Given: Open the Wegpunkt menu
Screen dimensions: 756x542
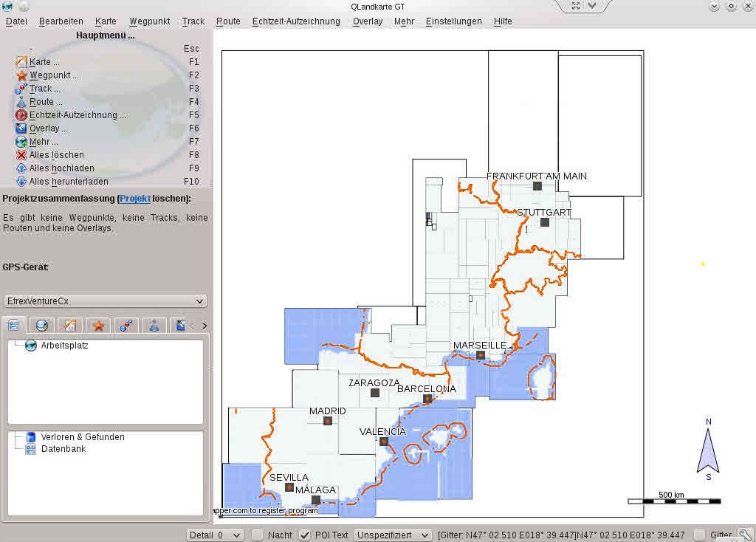Looking at the screenshot, I should pos(149,21).
